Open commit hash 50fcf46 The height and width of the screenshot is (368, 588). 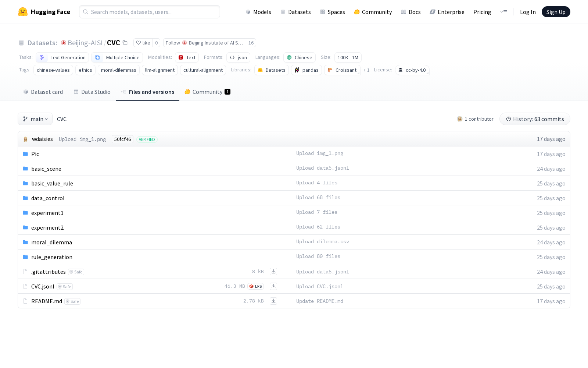(x=122, y=139)
